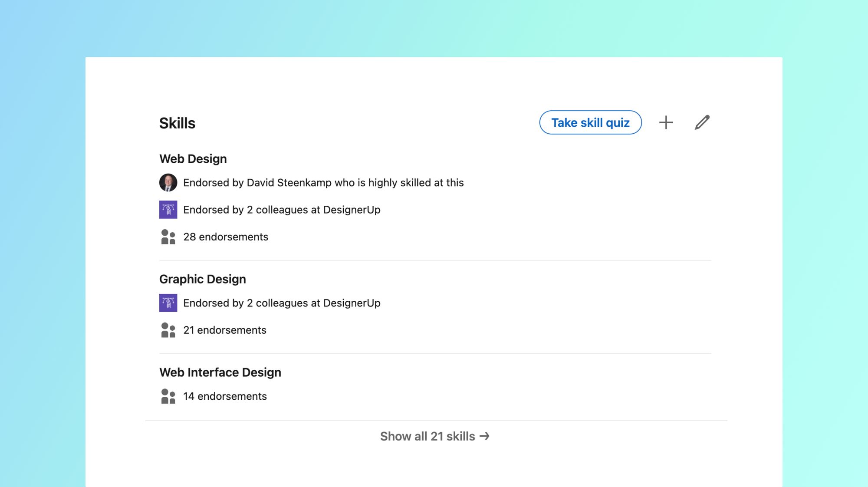Click people icon beside 28 endorsements
The width and height of the screenshot is (868, 487).
click(x=168, y=237)
